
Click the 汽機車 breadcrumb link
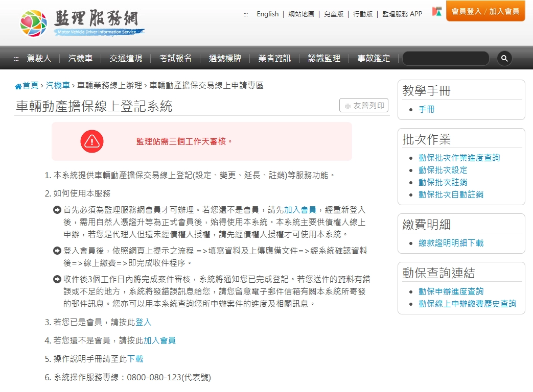coord(57,85)
